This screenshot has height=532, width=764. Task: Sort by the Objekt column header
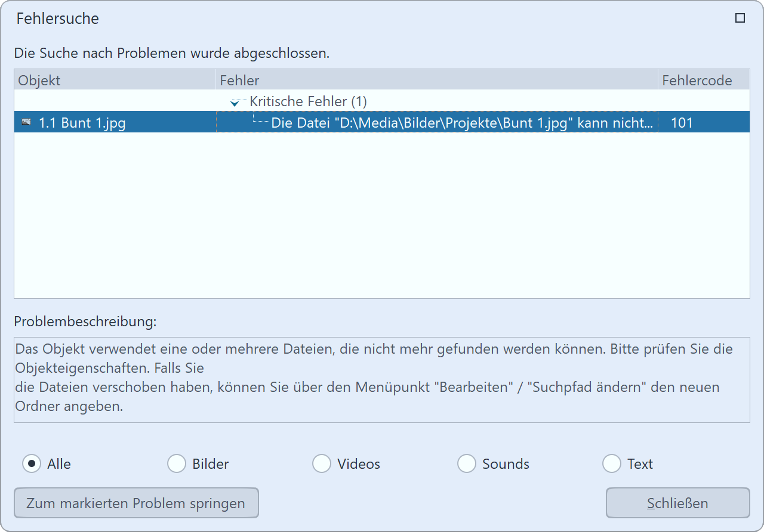[113, 80]
